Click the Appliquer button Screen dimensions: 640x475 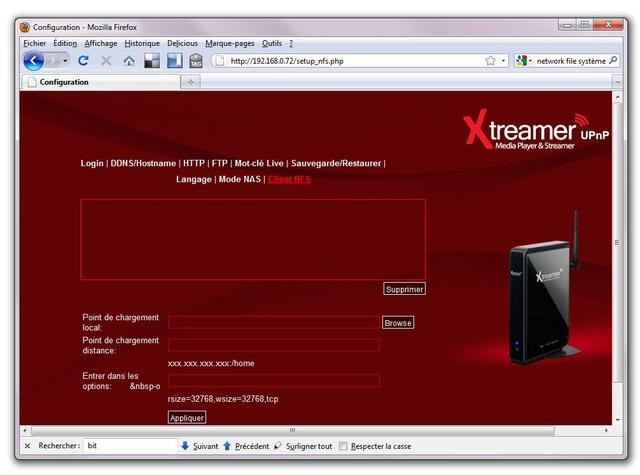(x=187, y=417)
